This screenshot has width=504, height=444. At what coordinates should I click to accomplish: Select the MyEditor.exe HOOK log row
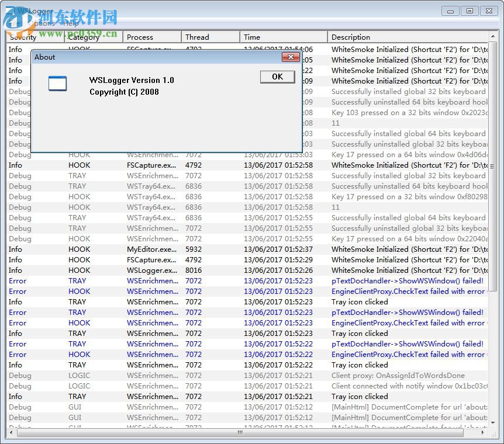pos(151,249)
